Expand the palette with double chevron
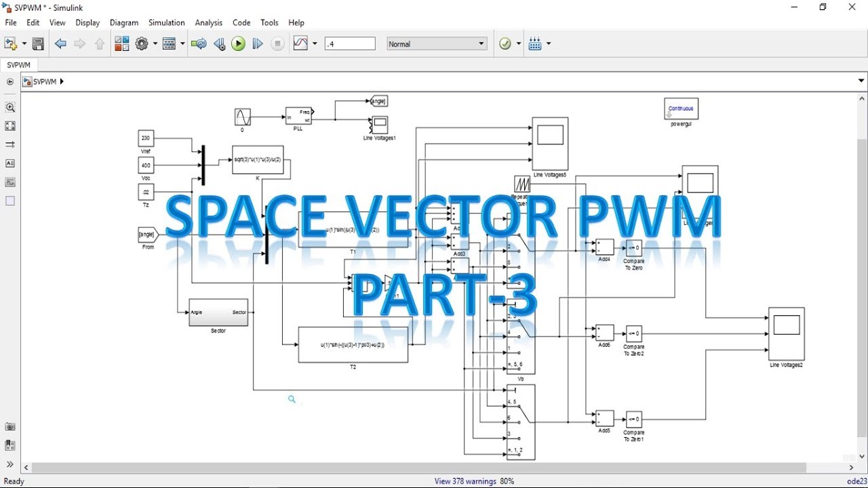The width and height of the screenshot is (868, 488). click(10, 464)
